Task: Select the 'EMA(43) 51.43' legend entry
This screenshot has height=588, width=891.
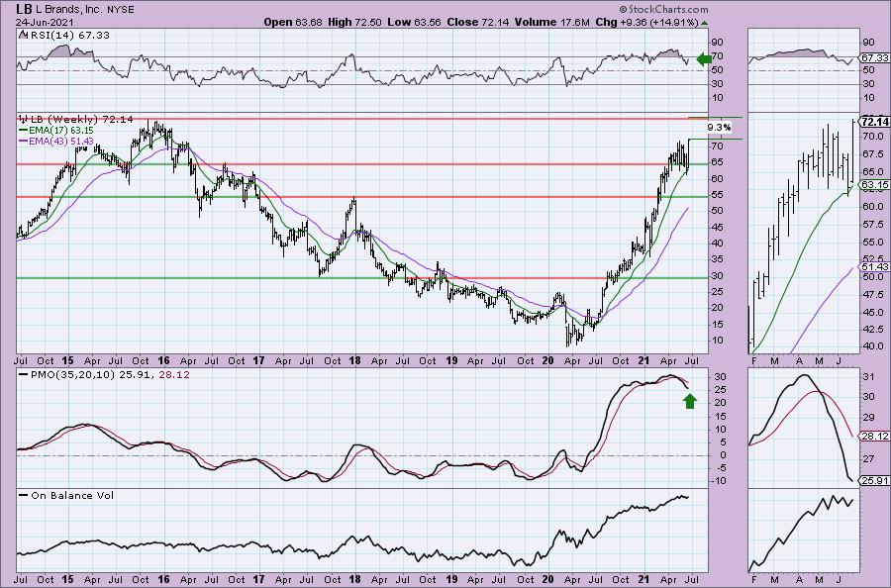Action: point(56,141)
